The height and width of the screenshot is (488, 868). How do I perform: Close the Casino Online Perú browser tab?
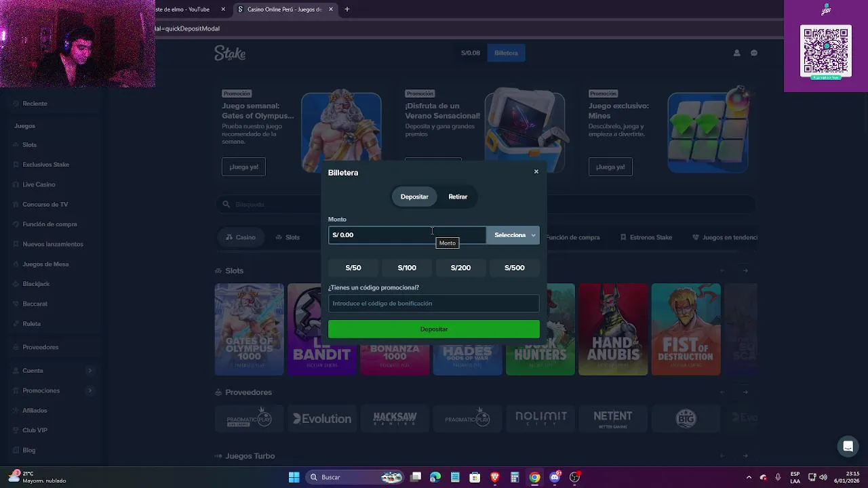pyautogui.click(x=331, y=9)
